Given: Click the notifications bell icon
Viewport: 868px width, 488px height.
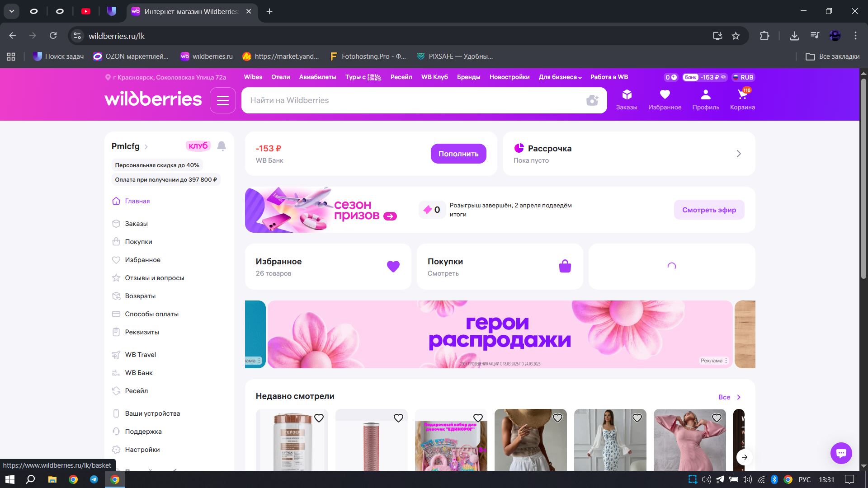Looking at the screenshot, I should (x=222, y=146).
